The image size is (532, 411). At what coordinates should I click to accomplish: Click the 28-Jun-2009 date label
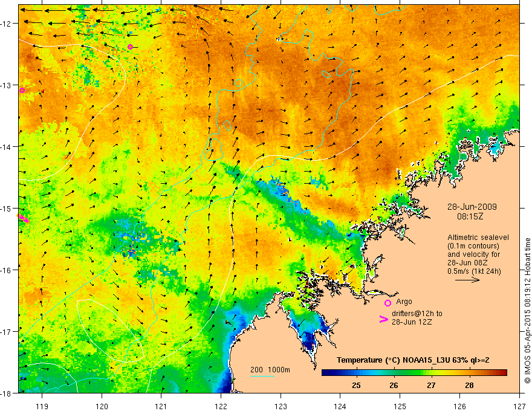click(472, 207)
